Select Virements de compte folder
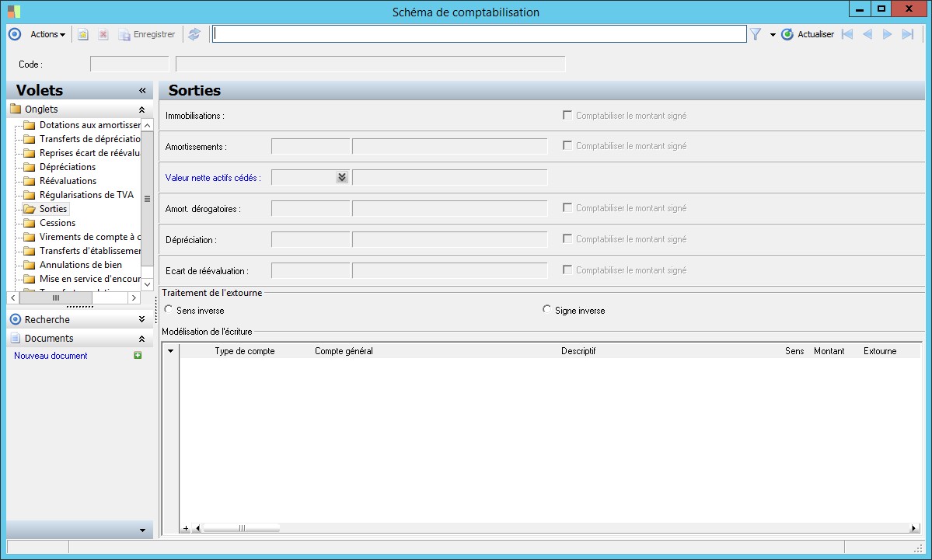Screen dimensions: 932x560 (89, 237)
